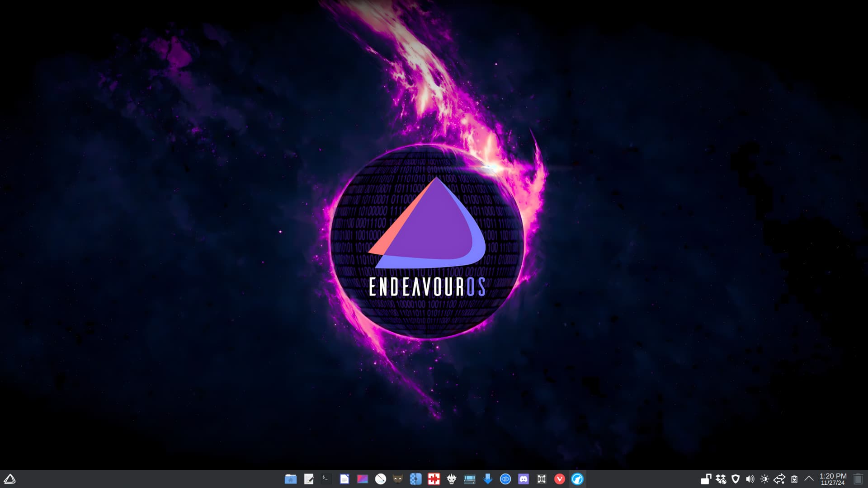
Task: Launch the blue download arrow app
Action: point(488,479)
